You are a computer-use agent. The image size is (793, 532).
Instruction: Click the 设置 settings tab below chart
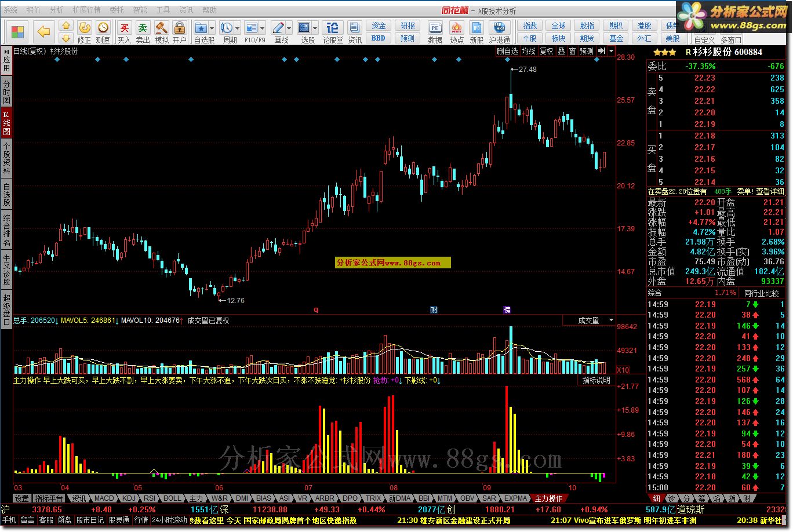click(22, 498)
